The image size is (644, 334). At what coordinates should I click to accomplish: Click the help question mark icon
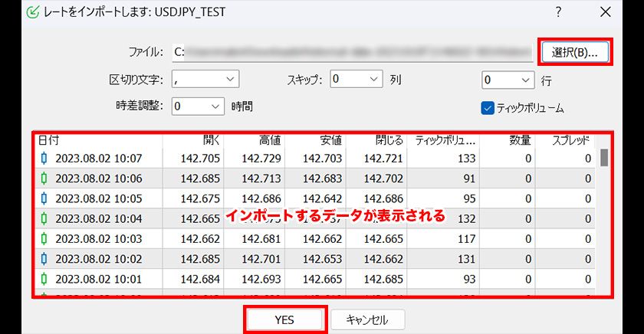tap(559, 12)
